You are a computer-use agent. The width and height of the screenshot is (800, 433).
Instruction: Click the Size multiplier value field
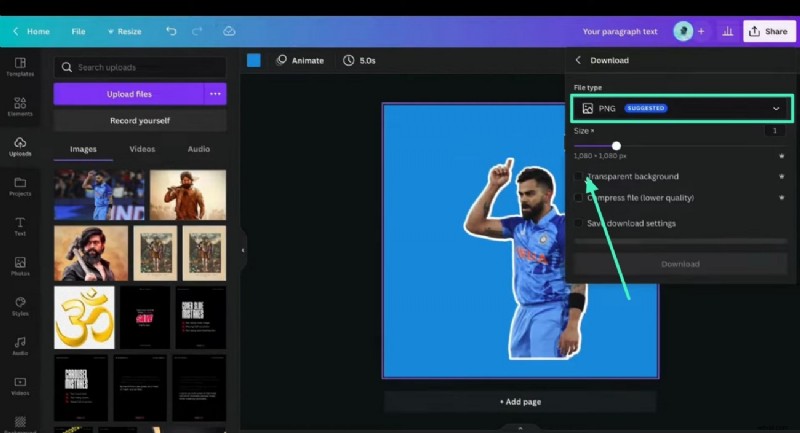click(774, 131)
